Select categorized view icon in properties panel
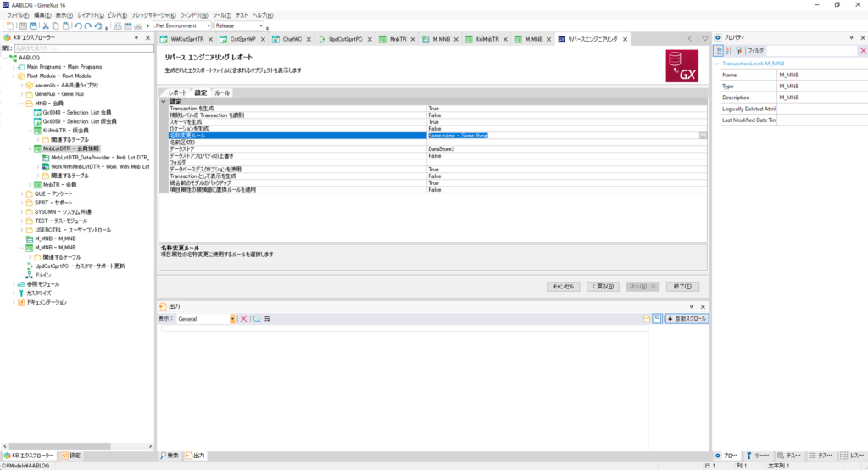868x470 pixels. point(718,50)
